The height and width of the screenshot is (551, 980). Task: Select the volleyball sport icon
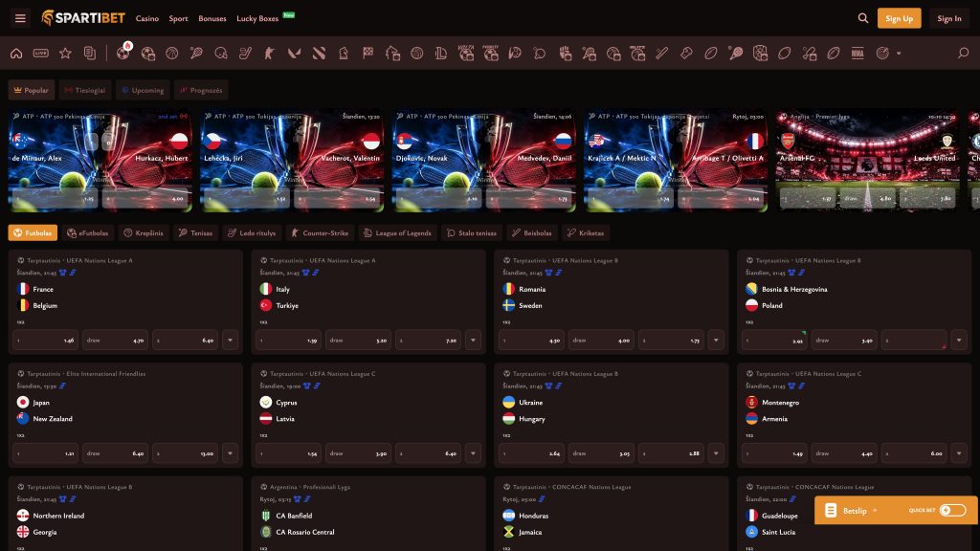coord(417,54)
